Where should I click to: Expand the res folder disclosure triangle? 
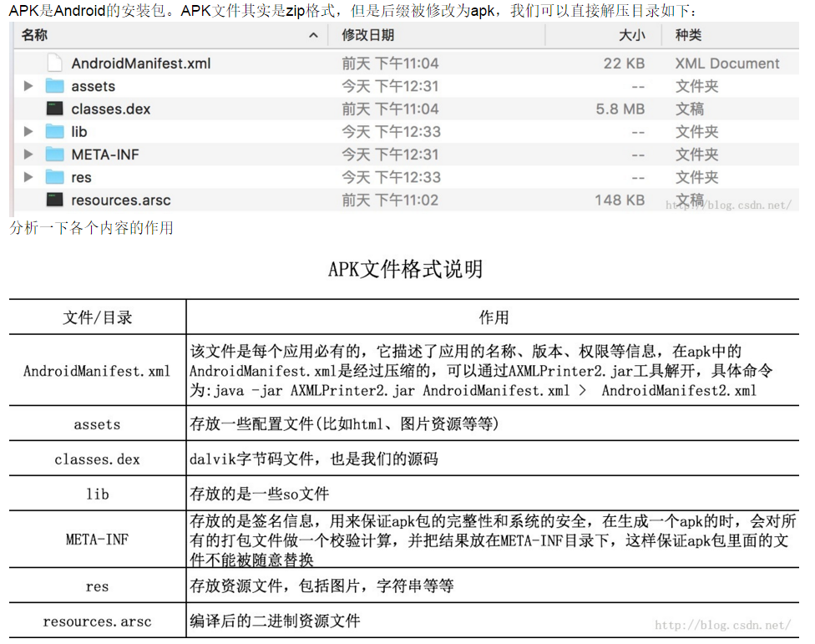coord(28,177)
